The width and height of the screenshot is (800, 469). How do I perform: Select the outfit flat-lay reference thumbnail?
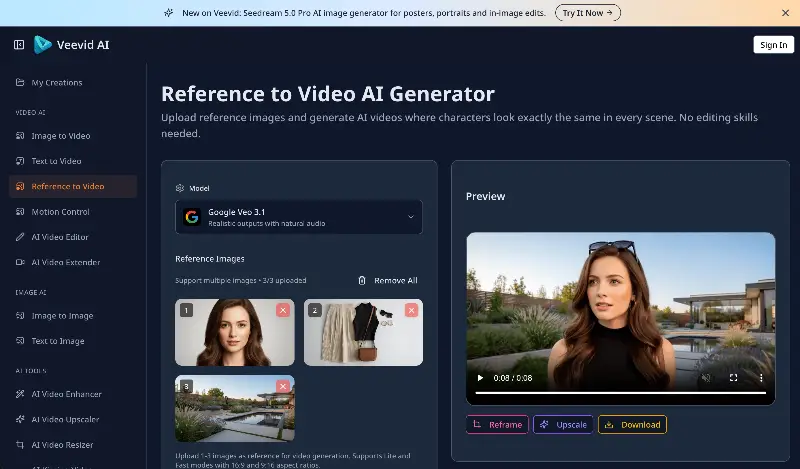click(x=363, y=332)
